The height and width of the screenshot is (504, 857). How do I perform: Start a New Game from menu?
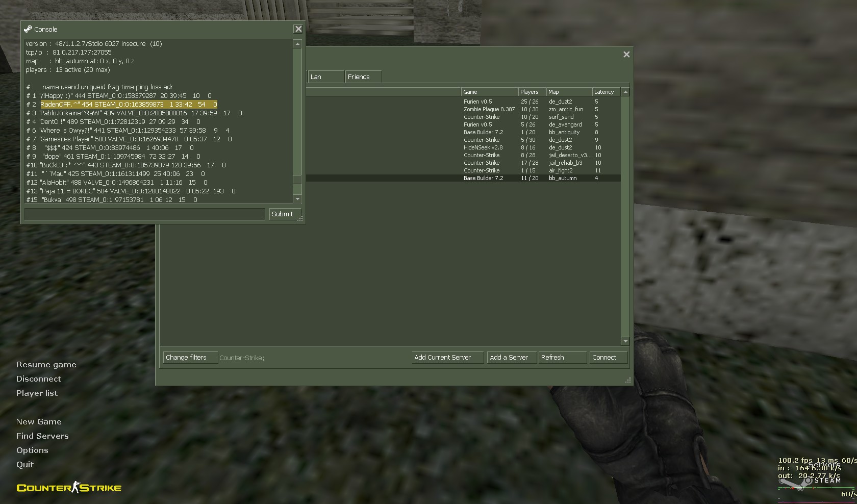(x=39, y=422)
